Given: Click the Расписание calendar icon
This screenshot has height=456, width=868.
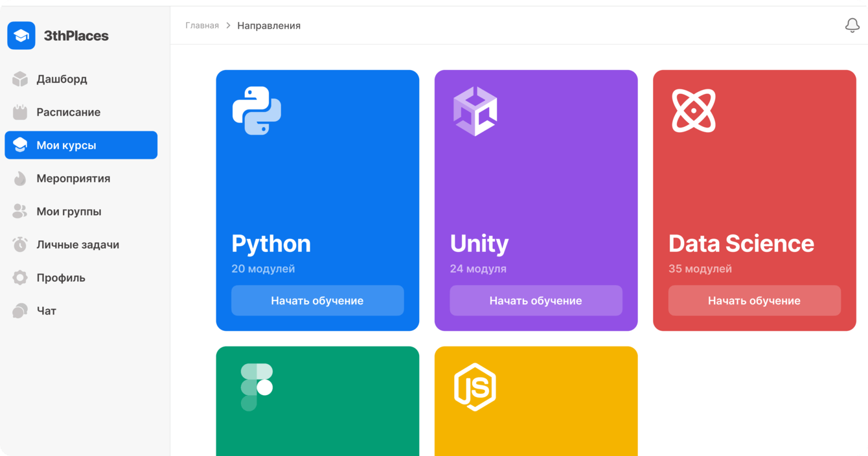Looking at the screenshot, I should (20, 112).
